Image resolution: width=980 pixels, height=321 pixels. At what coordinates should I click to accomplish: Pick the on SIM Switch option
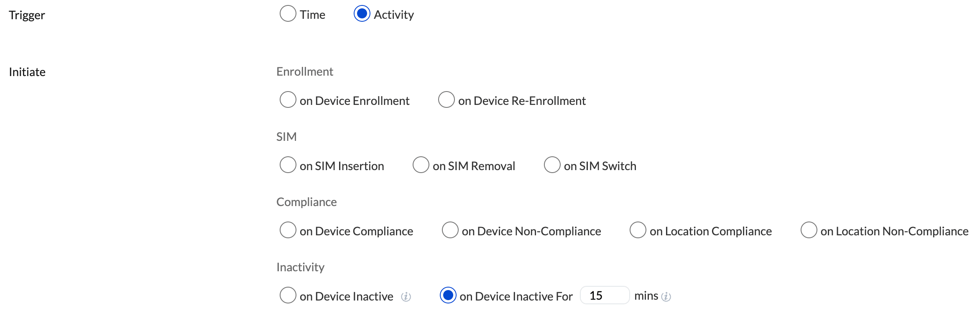552,165
